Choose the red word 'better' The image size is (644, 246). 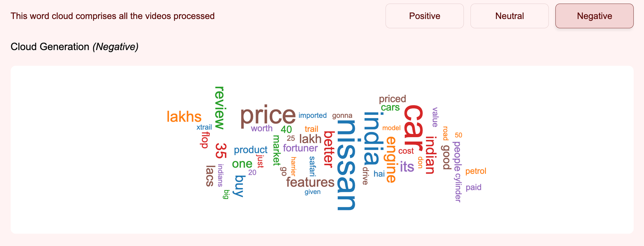(329, 149)
